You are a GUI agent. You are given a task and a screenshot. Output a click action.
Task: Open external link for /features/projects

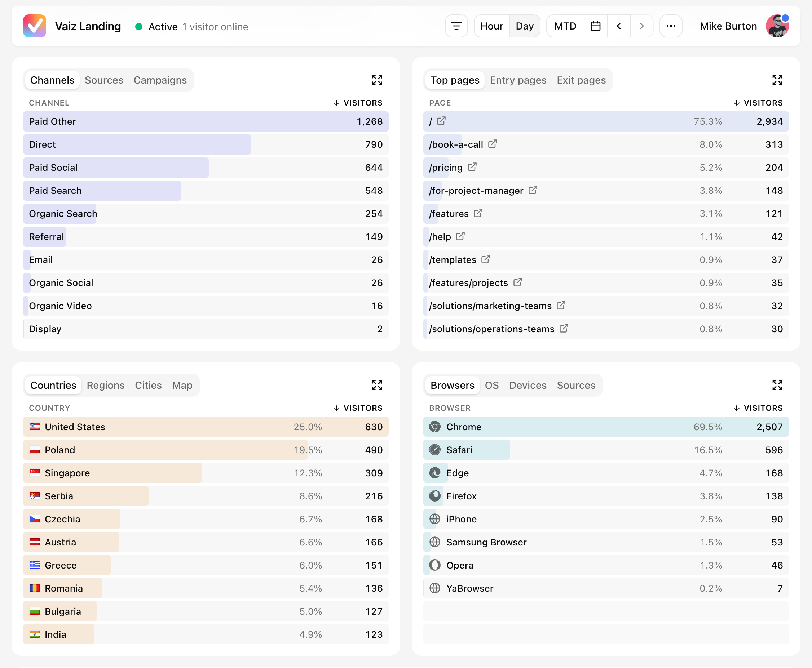click(x=517, y=282)
